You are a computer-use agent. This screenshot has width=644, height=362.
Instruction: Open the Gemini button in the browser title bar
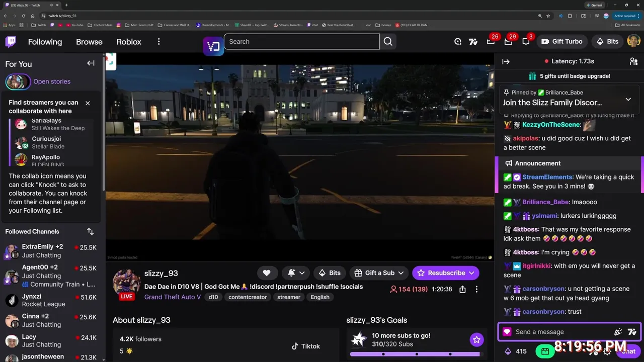[x=594, y=5]
